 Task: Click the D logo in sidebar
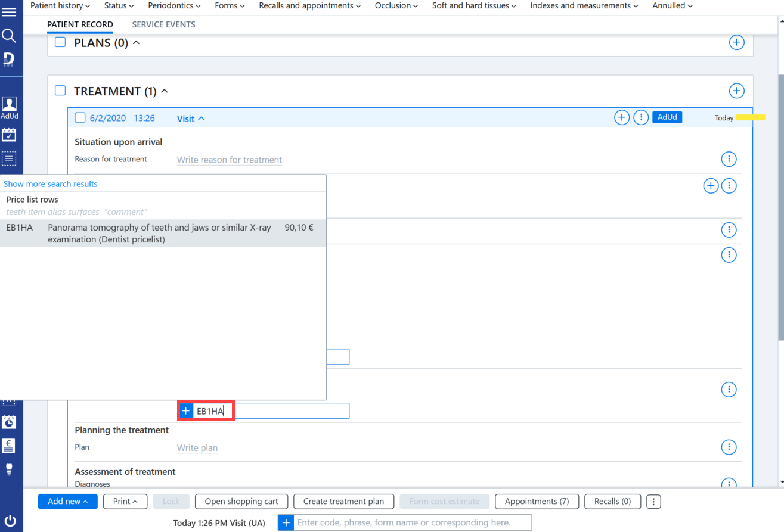point(9,59)
